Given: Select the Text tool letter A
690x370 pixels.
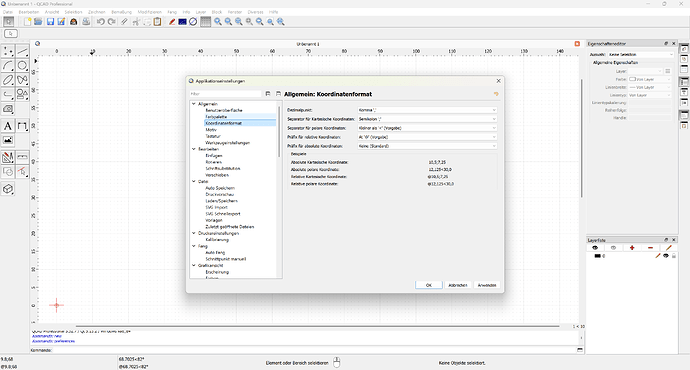Looking at the screenshot, I should point(8,126).
